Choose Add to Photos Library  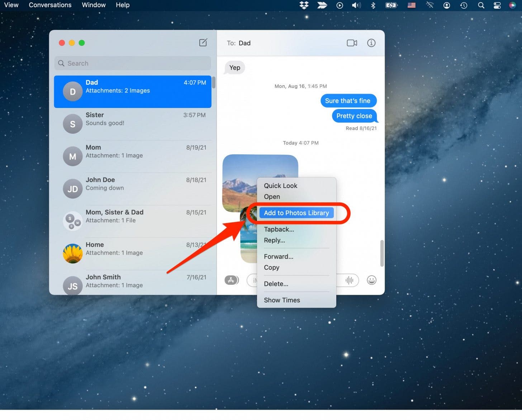[296, 213]
